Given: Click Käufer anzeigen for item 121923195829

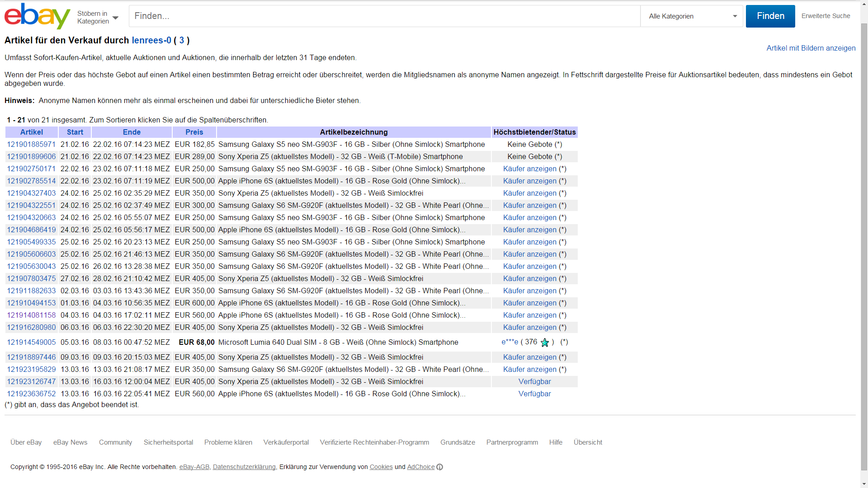Looking at the screenshot, I should pyautogui.click(x=530, y=369).
